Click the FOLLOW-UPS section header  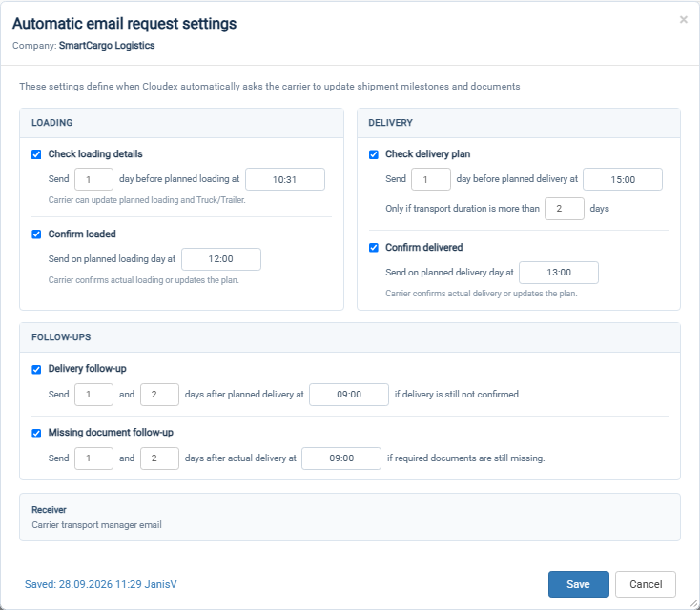61,337
